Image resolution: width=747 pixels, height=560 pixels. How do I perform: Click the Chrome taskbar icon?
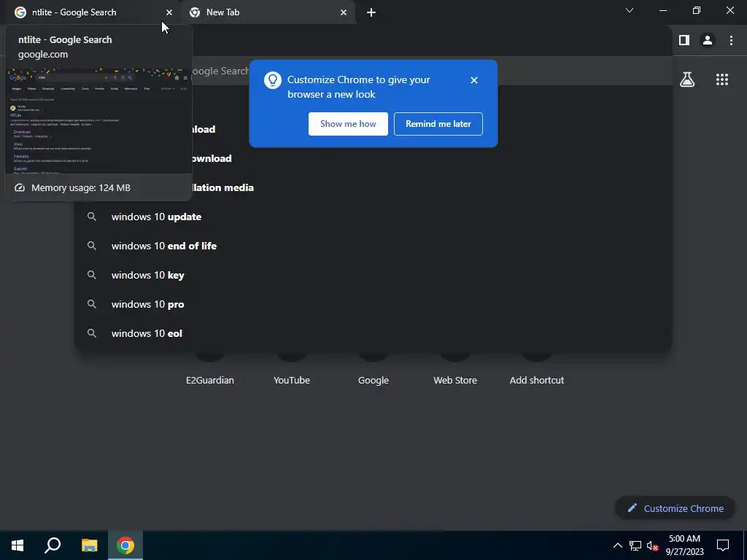coord(125,545)
